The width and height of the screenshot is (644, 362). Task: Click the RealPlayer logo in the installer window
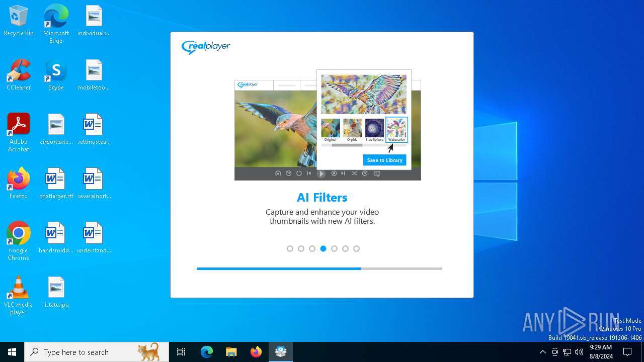pyautogui.click(x=206, y=47)
